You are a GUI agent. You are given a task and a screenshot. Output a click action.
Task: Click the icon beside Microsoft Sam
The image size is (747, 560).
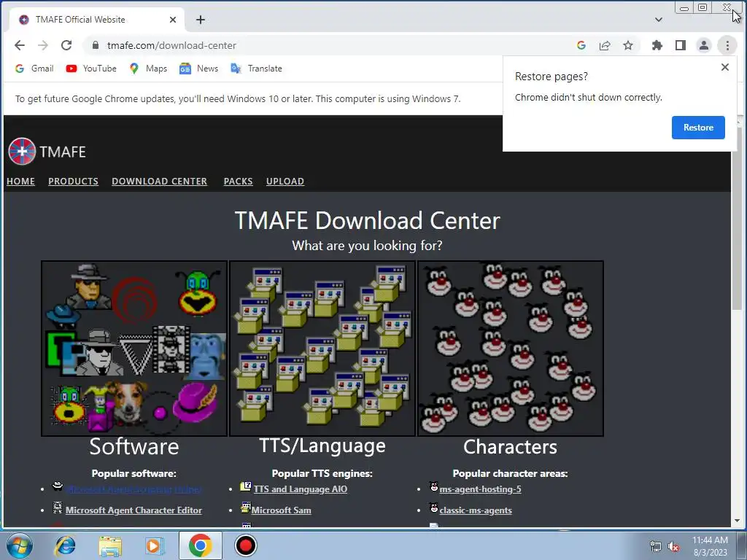click(x=246, y=507)
